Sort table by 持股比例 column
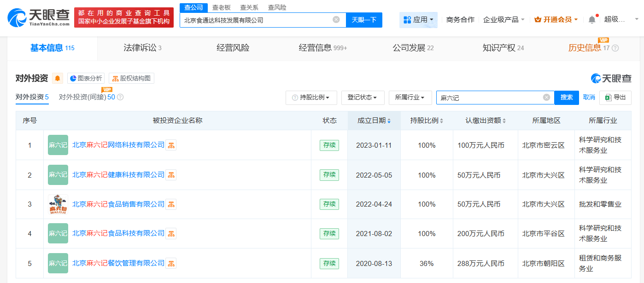The height and width of the screenshot is (283, 644). [x=427, y=121]
